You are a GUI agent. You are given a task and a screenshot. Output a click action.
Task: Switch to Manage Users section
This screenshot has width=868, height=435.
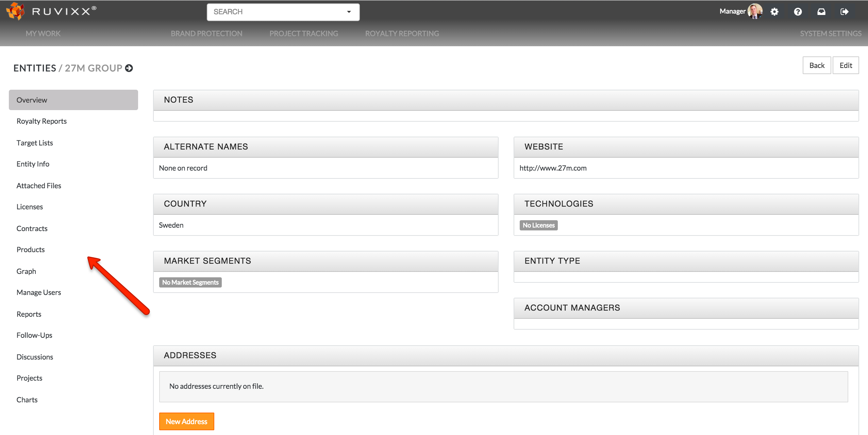pyautogui.click(x=39, y=293)
